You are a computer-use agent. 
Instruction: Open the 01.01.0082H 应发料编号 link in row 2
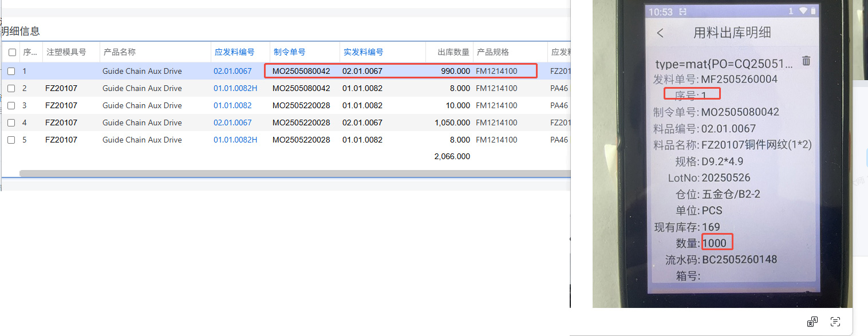235,89
